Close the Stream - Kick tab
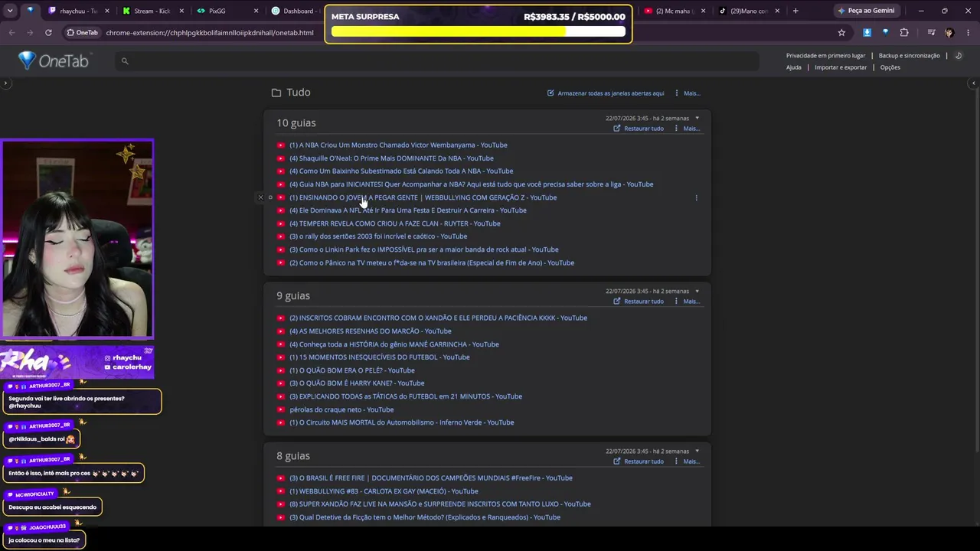Image resolution: width=980 pixels, height=551 pixels. (x=181, y=11)
